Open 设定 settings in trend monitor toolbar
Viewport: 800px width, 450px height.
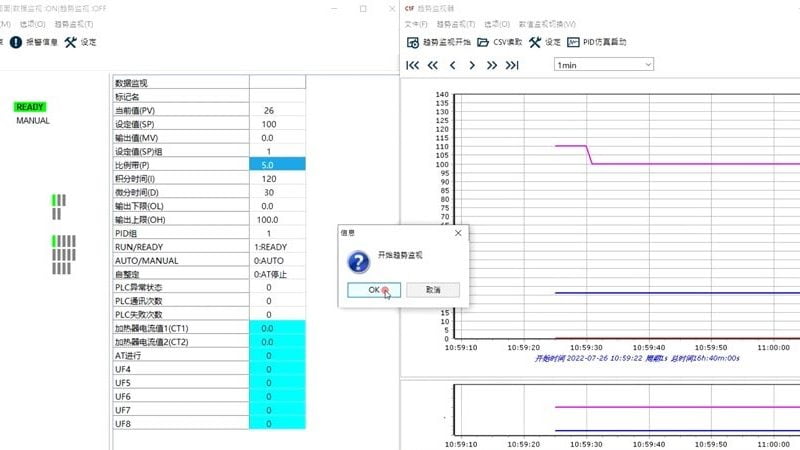(535, 43)
